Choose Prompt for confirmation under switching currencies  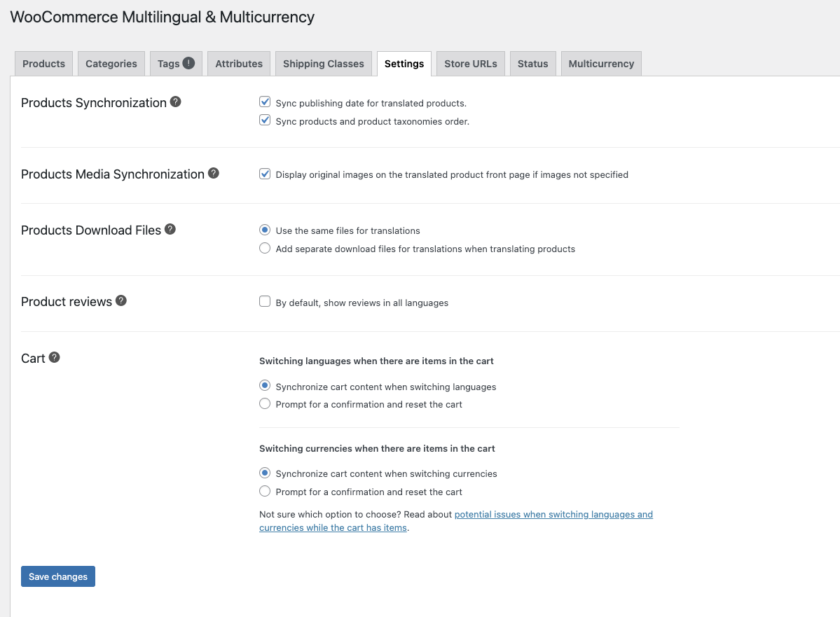point(265,491)
